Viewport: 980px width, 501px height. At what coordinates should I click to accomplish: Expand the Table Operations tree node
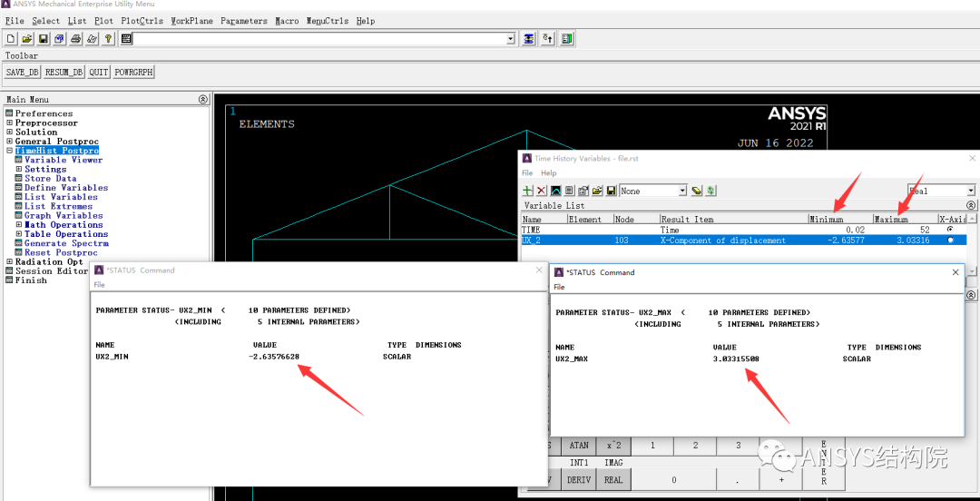pyautogui.click(x=19, y=234)
